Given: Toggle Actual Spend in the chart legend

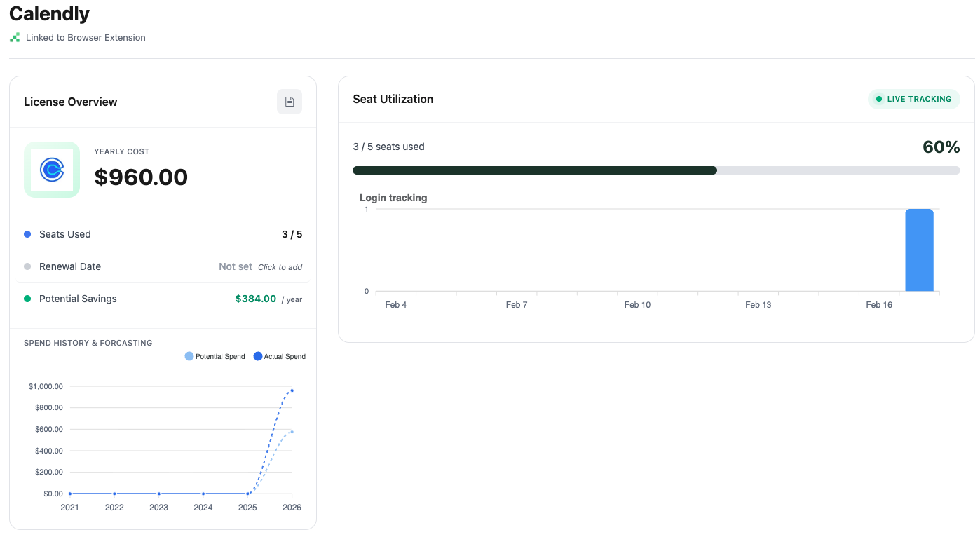Looking at the screenshot, I should 279,356.
